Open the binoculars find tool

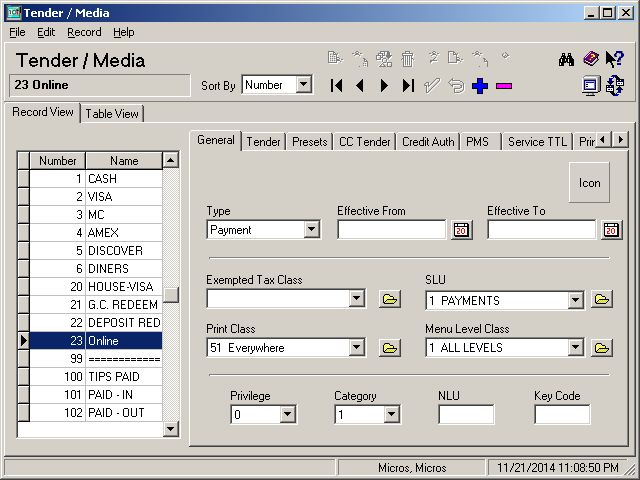click(567, 60)
